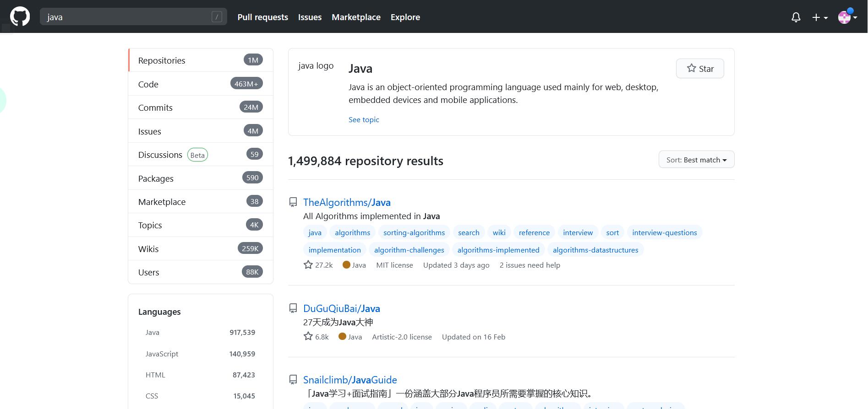Viewport: 868px width, 409px height.
Task: Click the Java language label of TheAlgorithms/Java
Action: tap(355, 265)
